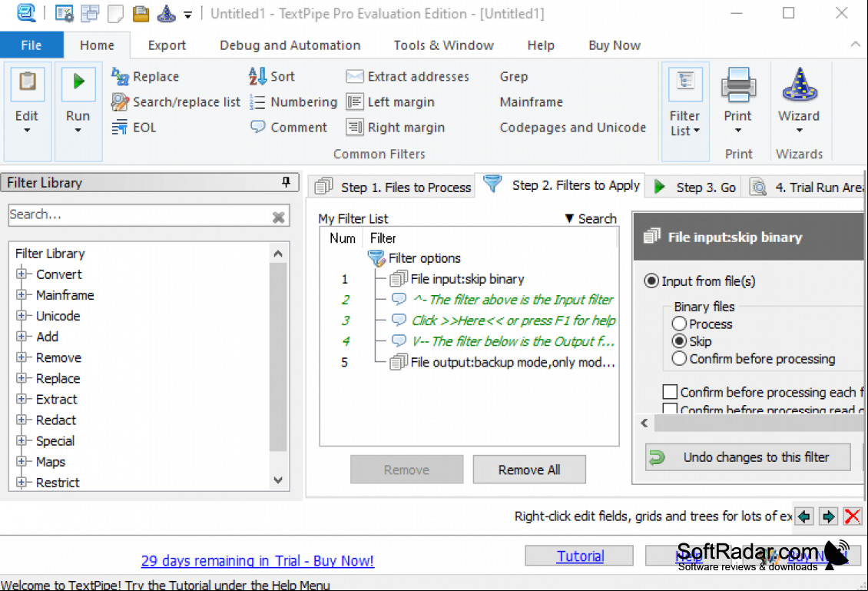868x591 pixels.
Task: Click in the Filter Library search field
Action: click(140, 215)
